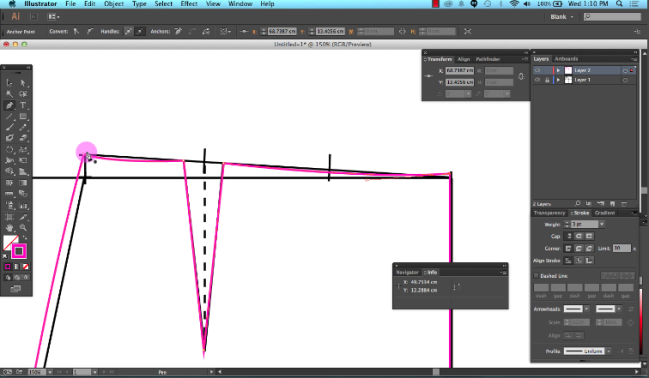The image size is (649, 378).
Task: Align stroke to inside
Action: [579, 260]
